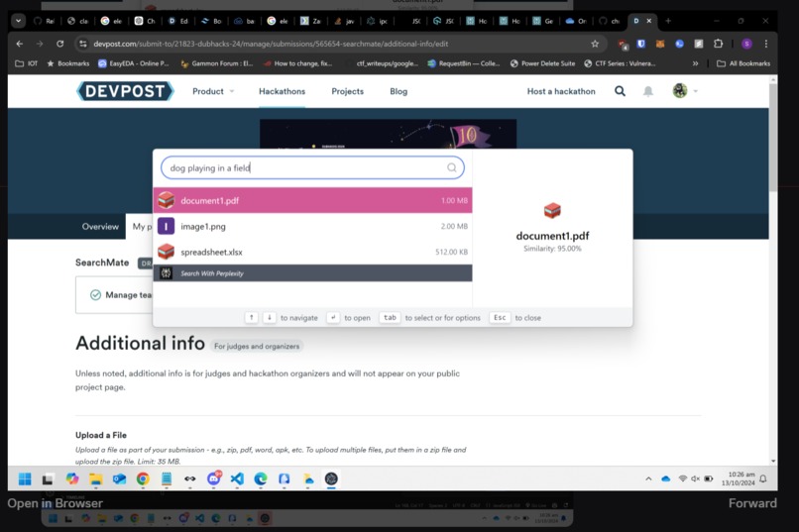Open the Power Delete Suite bookmark
This screenshot has height=532, width=799.
point(542,63)
